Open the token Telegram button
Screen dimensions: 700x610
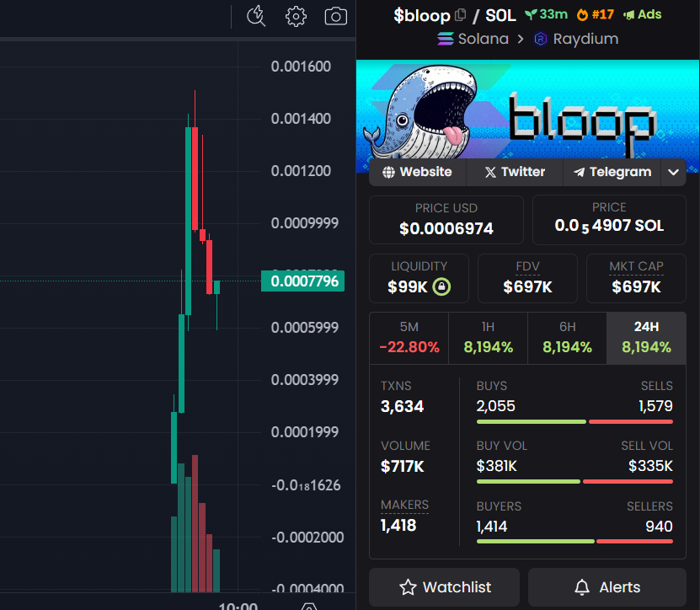612,172
